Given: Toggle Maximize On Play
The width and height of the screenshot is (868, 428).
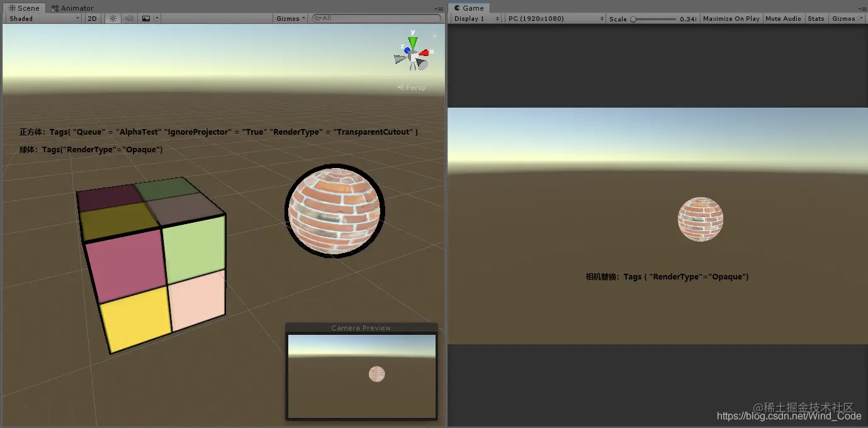Looking at the screenshot, I should coord(731,18).
